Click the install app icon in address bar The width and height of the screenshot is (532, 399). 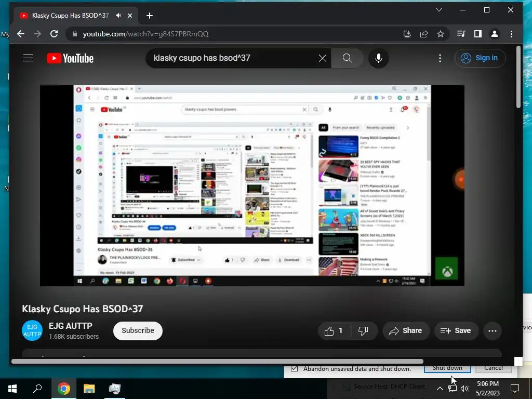(407, 34)
